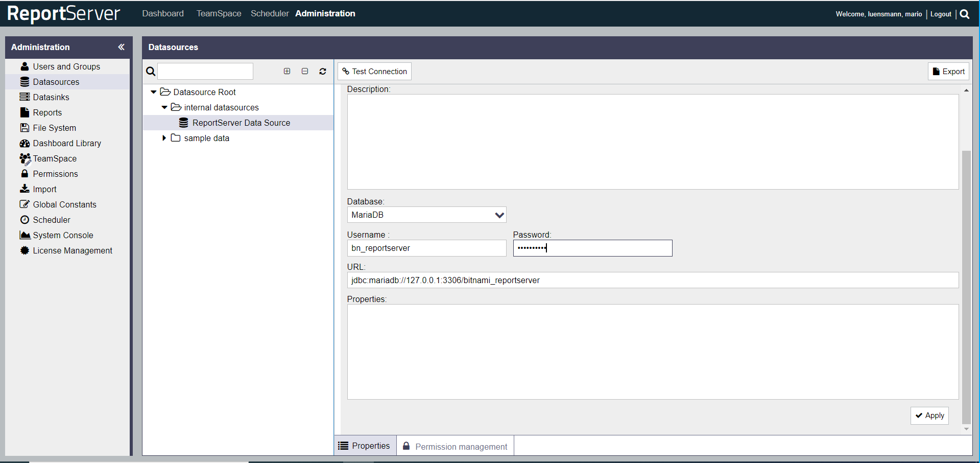Screen dimensions: 980x463
Task: Click the Properties text area
Action: tap(653, 352)
